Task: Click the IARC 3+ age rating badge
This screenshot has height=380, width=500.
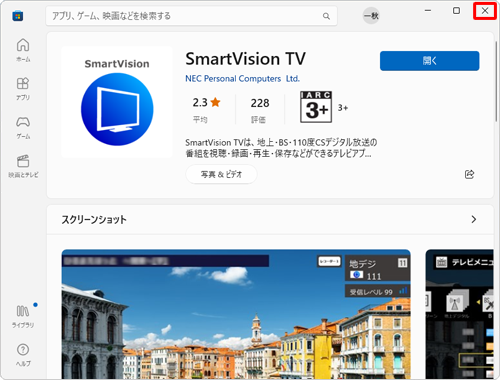Action: click(316, 107)
